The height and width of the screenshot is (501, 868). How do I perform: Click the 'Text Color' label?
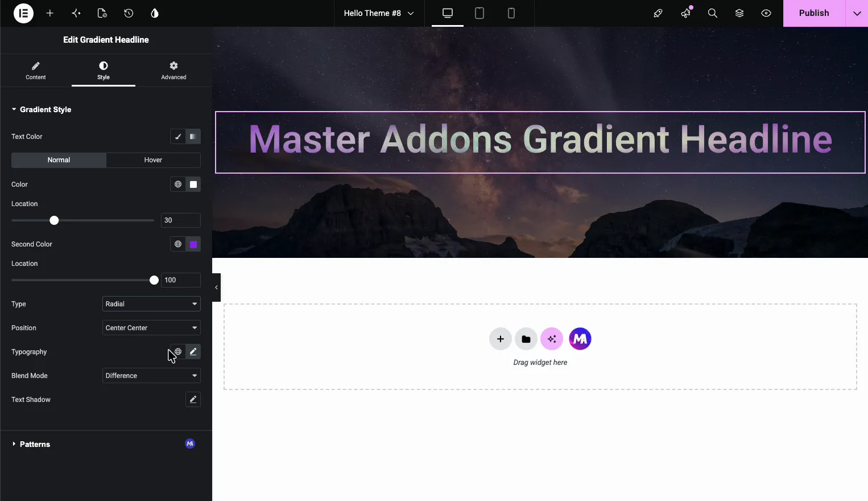tap(27, 137)
